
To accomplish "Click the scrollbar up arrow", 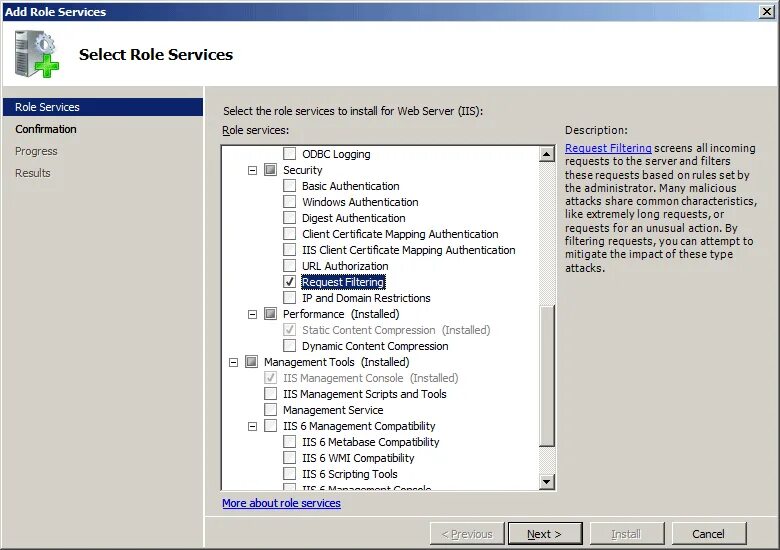I will pyautogui.click(x=547, y=154).
